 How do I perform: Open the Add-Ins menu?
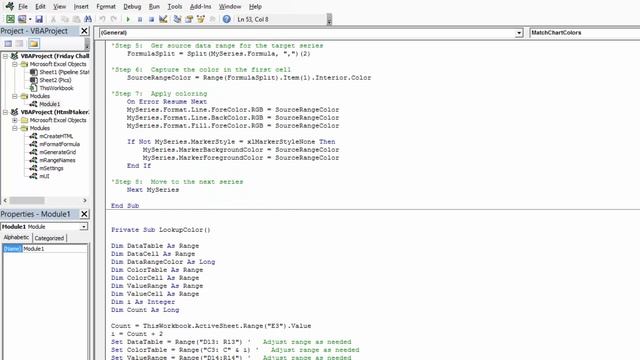200,7
